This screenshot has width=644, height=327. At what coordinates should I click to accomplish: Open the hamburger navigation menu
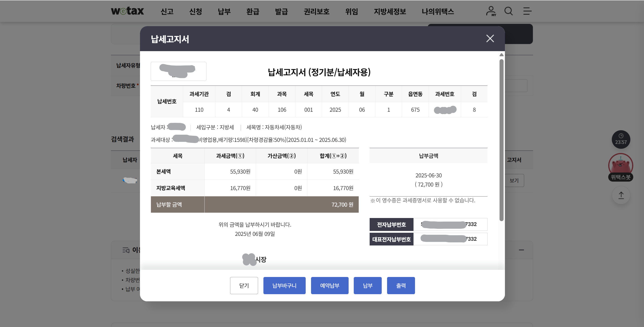click(x=527, y=11)
